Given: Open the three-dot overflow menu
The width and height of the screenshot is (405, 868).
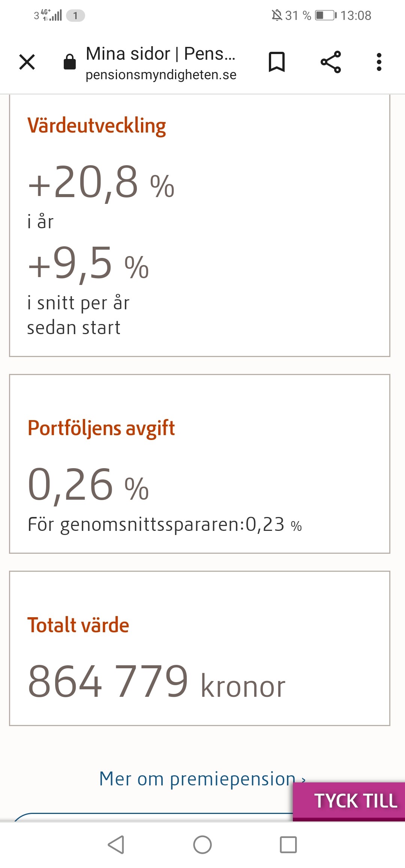Looking at the screenshot, I should (x=379, y=62).
